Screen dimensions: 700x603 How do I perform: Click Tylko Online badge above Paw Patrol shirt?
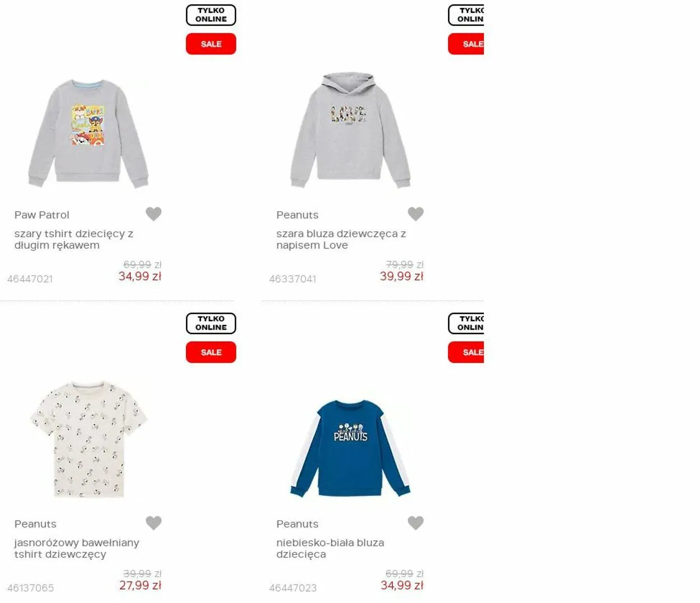point(211,15)
